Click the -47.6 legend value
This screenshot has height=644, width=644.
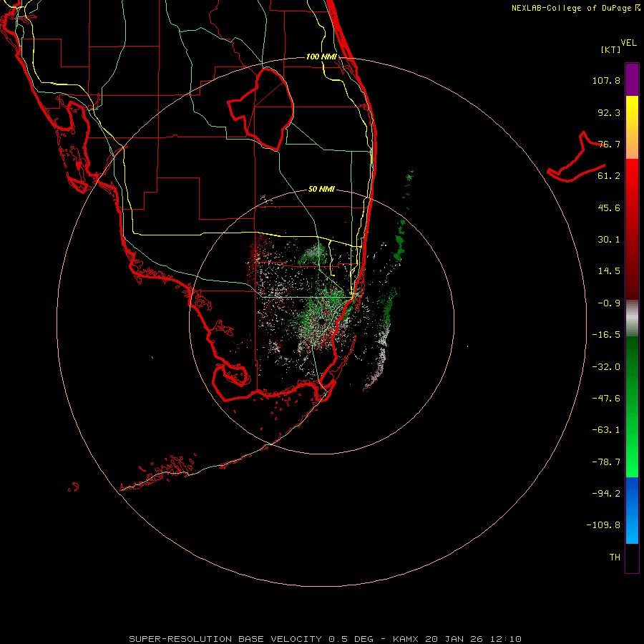tap(606, 399)
